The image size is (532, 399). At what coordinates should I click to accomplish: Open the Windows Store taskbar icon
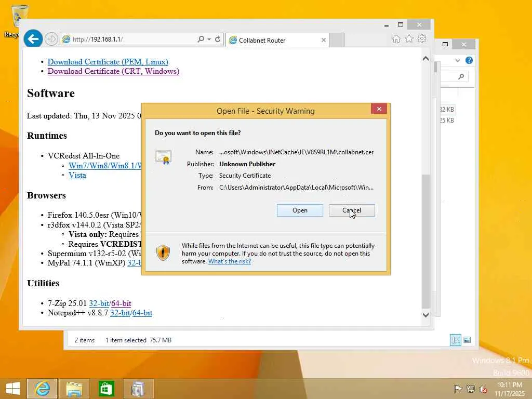coord(106,389)
